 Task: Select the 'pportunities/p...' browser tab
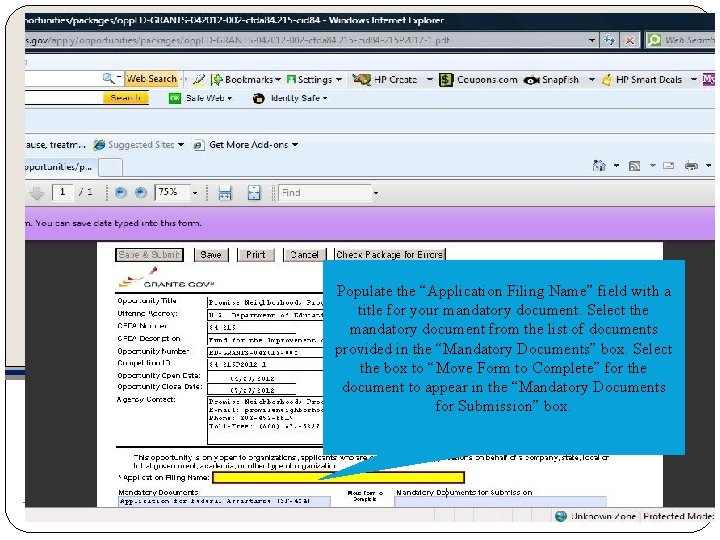(60, 167)
